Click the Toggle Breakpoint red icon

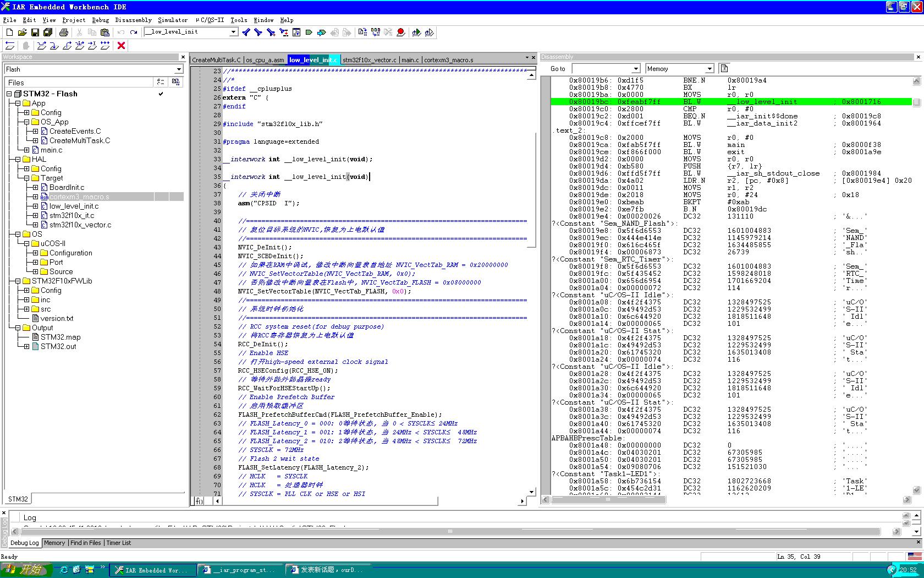(401, 32)
